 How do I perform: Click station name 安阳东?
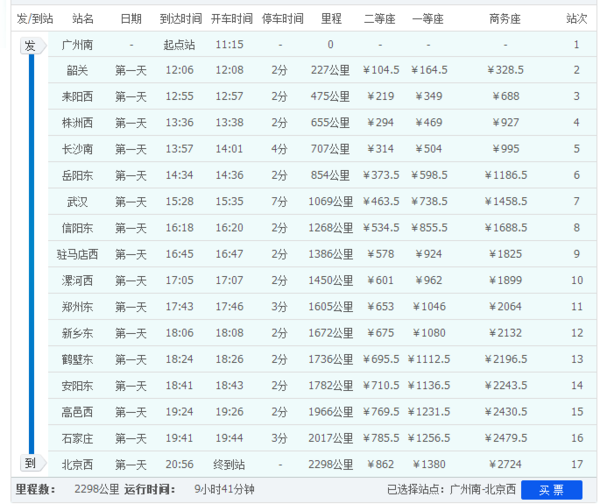point(77,386)
